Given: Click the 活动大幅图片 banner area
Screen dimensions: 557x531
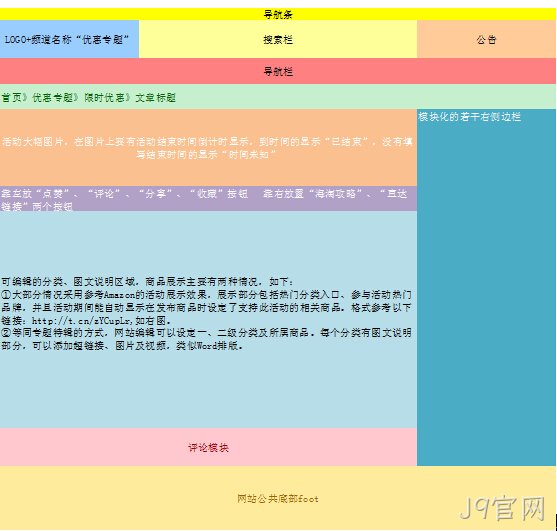Looking at the screenshot, I should coord(208,147).
